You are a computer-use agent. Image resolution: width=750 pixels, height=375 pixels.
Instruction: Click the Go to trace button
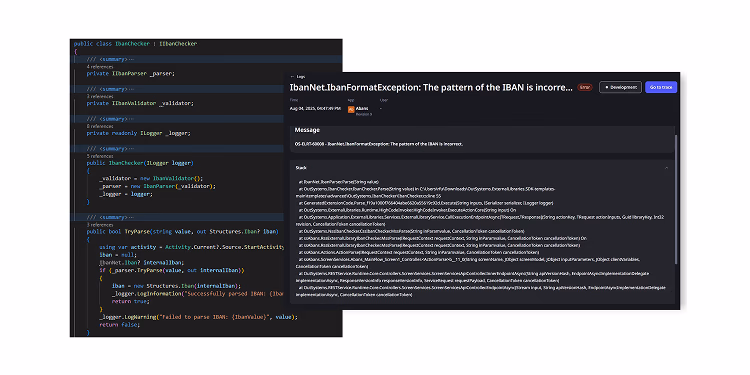661,87
